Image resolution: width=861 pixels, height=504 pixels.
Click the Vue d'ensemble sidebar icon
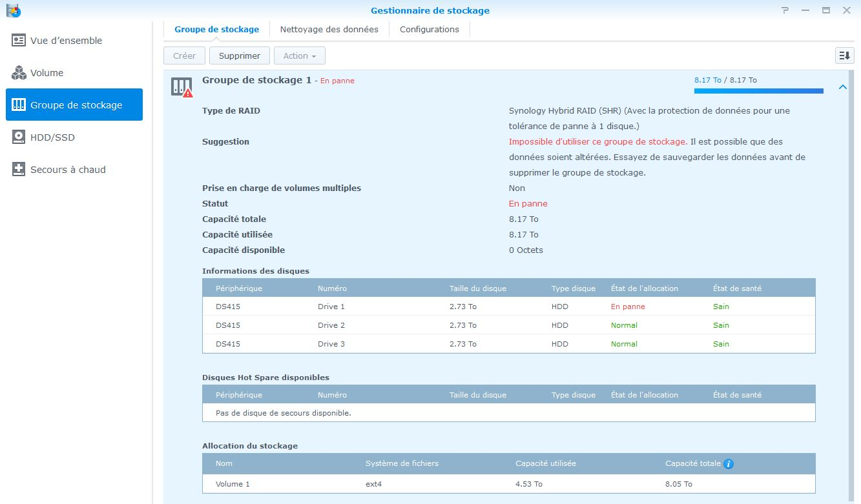19,41
